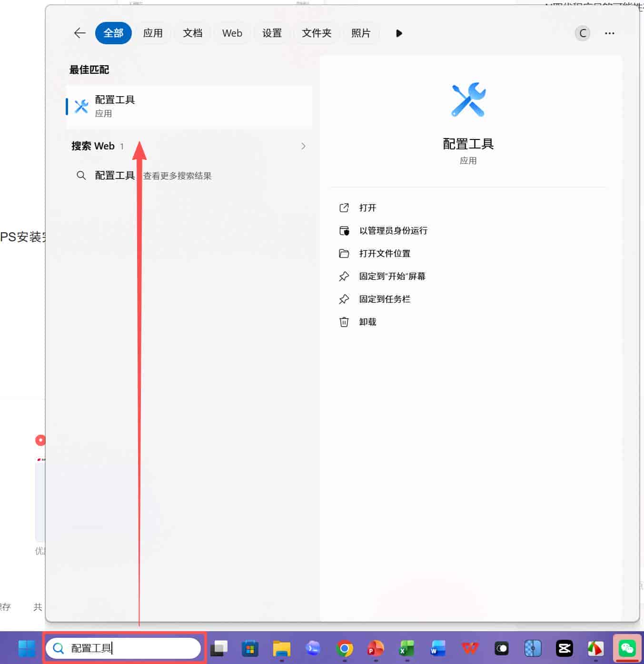
Task: Open the three-dot more options menu
Action: point(609,33)
